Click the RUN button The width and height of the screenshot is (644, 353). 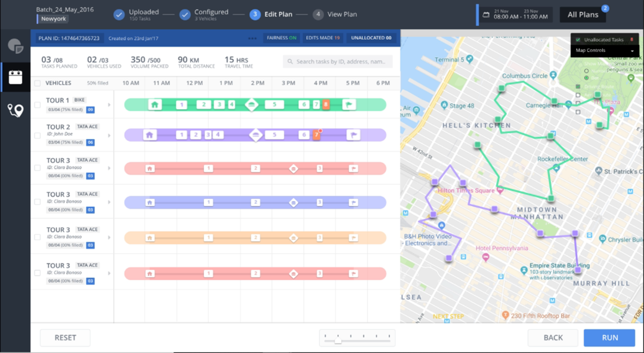(x=610, y=337)
